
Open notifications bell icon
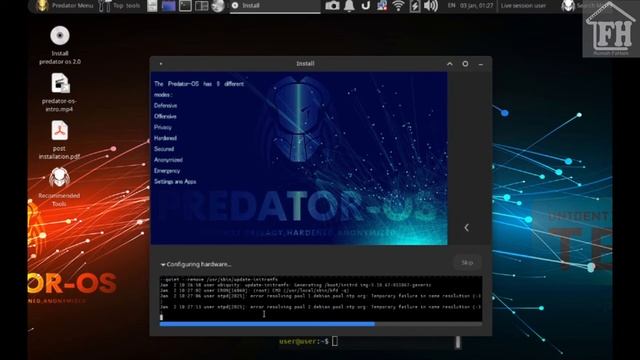coord(349,6)
